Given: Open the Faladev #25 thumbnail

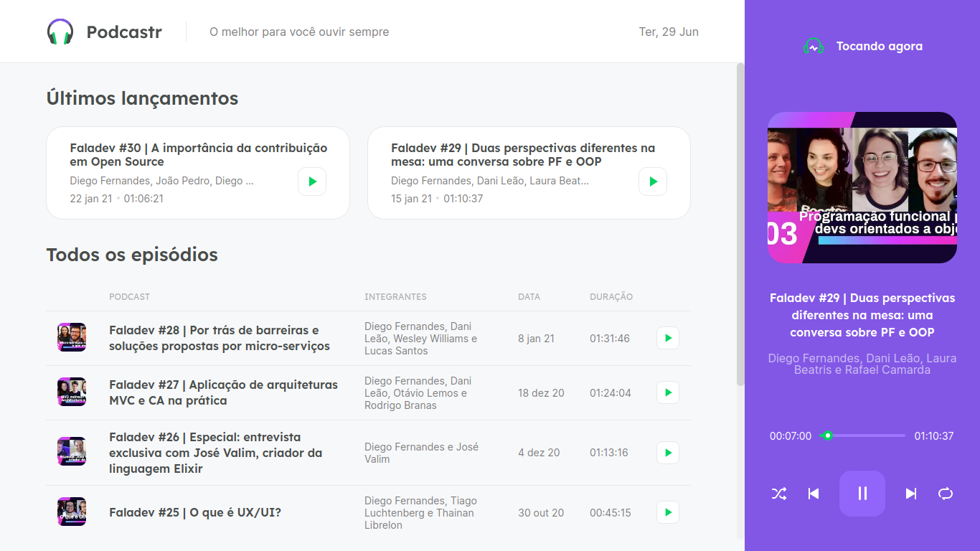Looking at the screenshot, I should (72, 512).
